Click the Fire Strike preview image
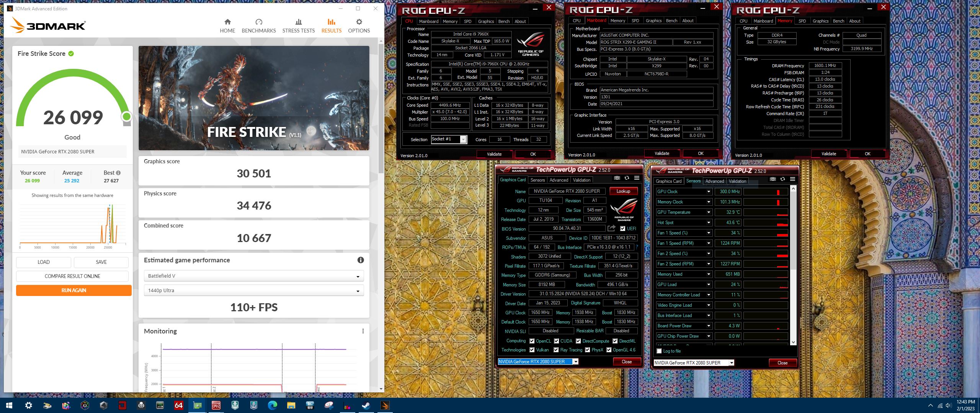 click(254, 98)
